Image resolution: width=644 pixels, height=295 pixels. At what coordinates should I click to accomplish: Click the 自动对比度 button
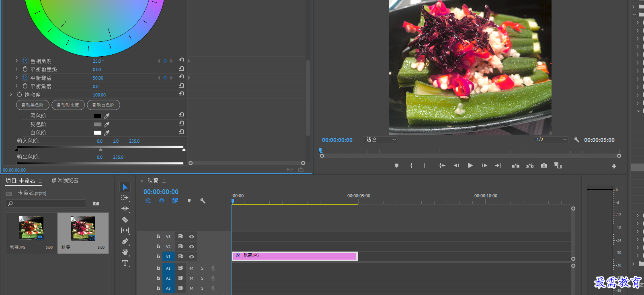(68, 105)
